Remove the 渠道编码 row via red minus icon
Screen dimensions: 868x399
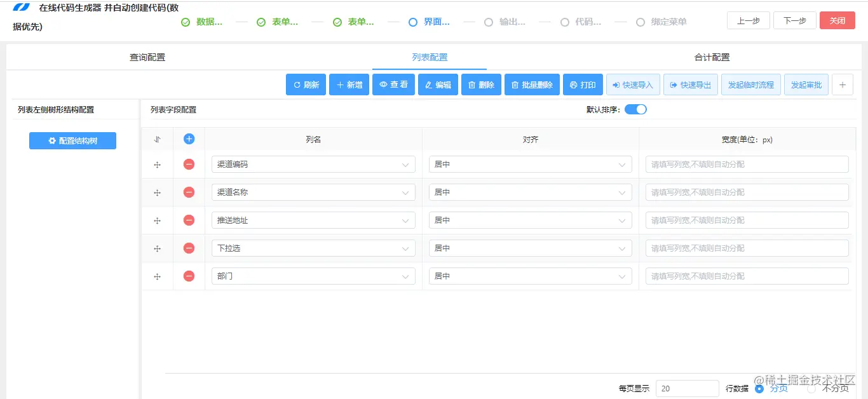[189, 164]
